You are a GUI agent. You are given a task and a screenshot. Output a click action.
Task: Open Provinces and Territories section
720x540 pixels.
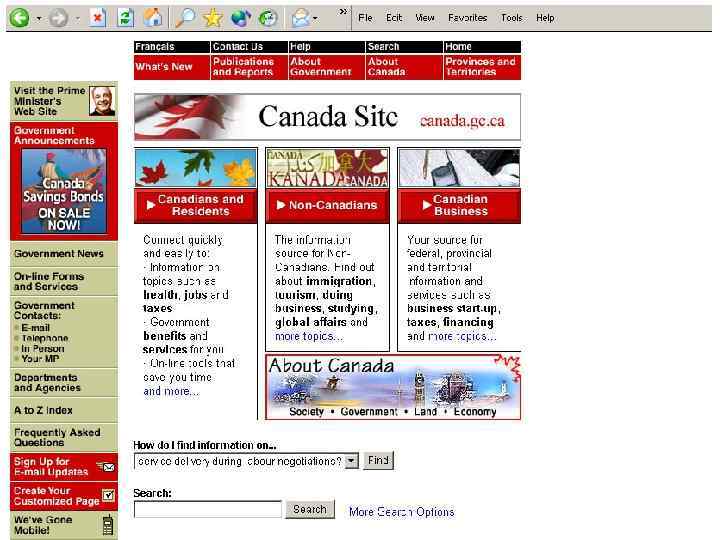[482, 67]
